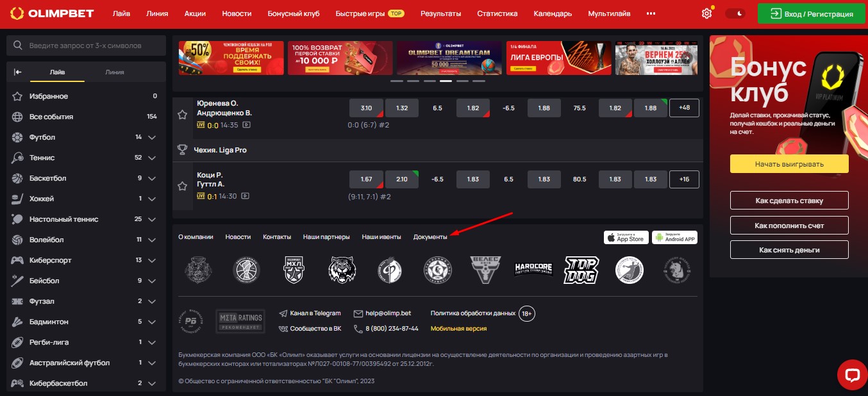Open Сообщество в ВК link
The width and height of the screenshot is (868, 396).
click(x=310, y=328)
